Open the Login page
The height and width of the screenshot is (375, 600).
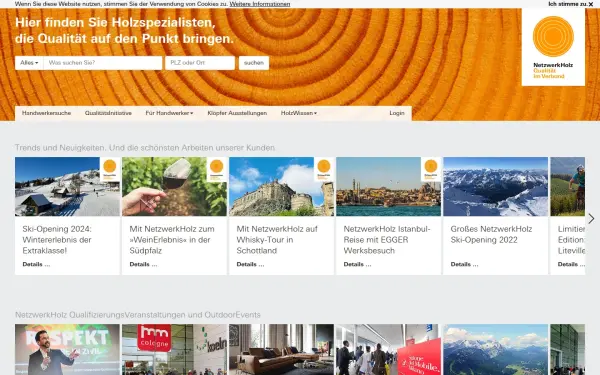pyautogui.click(x=397, y=113)
